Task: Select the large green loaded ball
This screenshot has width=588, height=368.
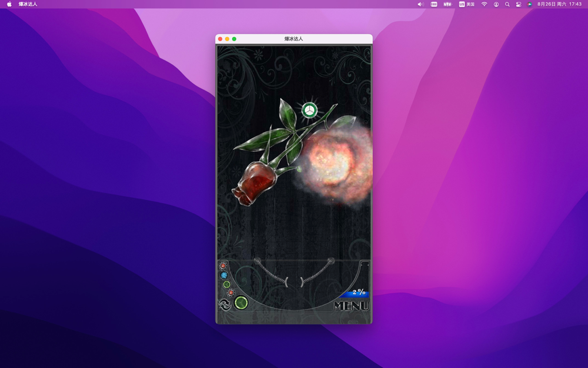Action: point(241,302)
